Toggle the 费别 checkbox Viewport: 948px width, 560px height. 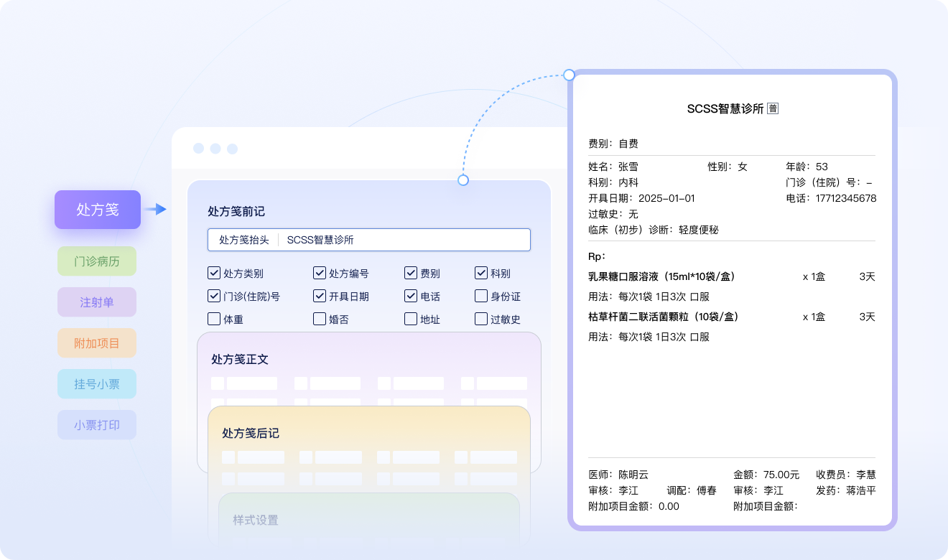411,273
